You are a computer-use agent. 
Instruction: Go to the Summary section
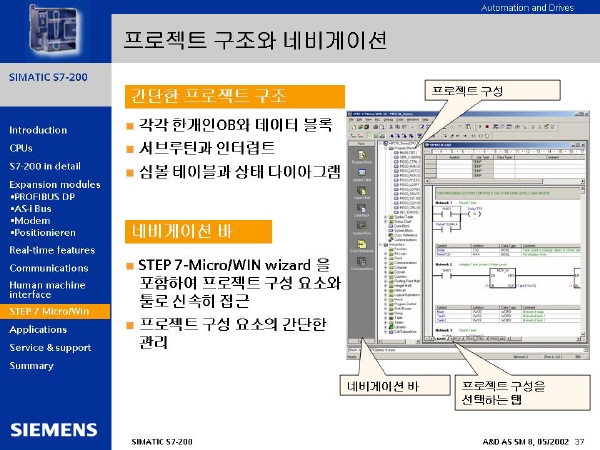pos(31,366)
